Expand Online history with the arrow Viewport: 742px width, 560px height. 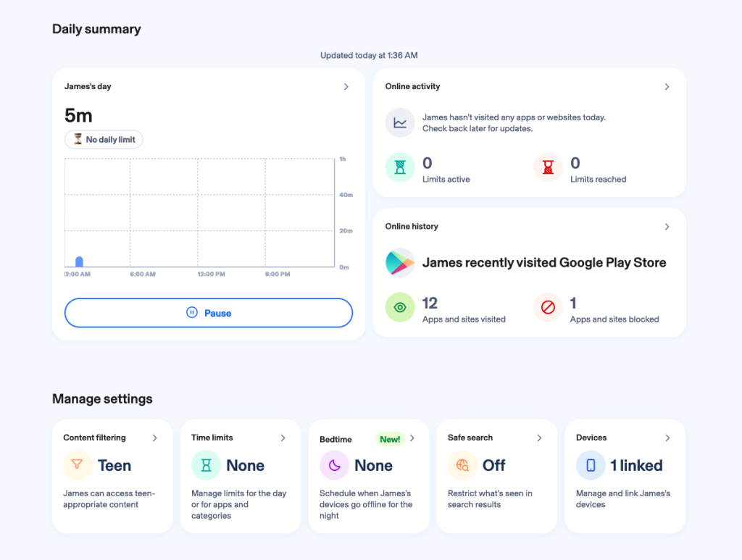tap(667, 227)
